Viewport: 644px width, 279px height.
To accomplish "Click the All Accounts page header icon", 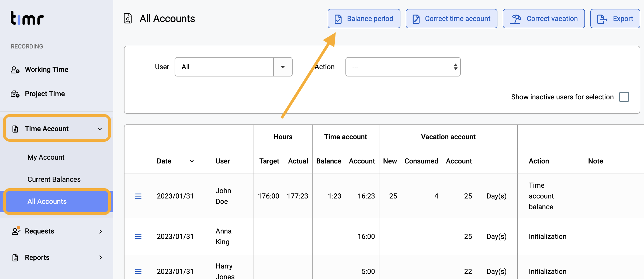I will (x=128, y=19).
